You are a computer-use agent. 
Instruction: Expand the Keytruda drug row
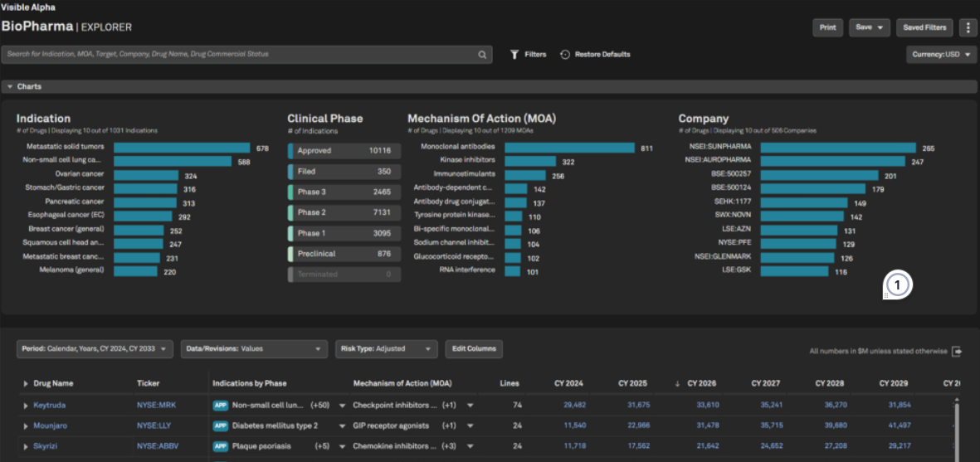26,405
